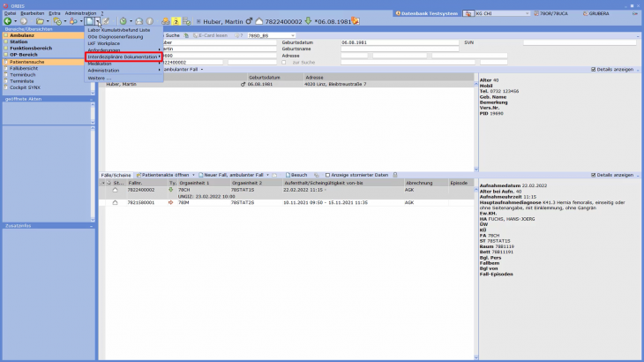Toggle lower Details anzeigen checkbox
The image size is (644, 362).
pyautogui.click(x=594, y=175)
